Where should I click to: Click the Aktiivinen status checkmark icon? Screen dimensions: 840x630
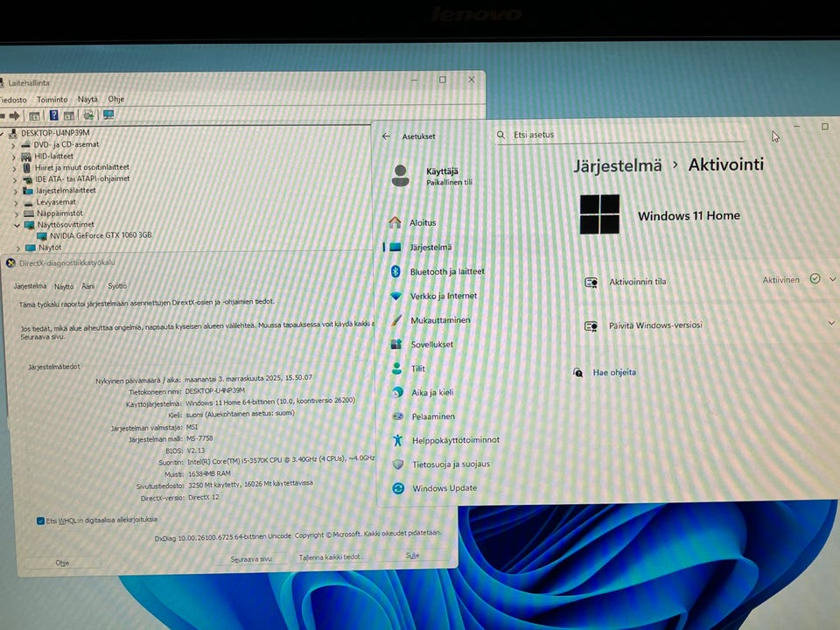pos(815,278)
